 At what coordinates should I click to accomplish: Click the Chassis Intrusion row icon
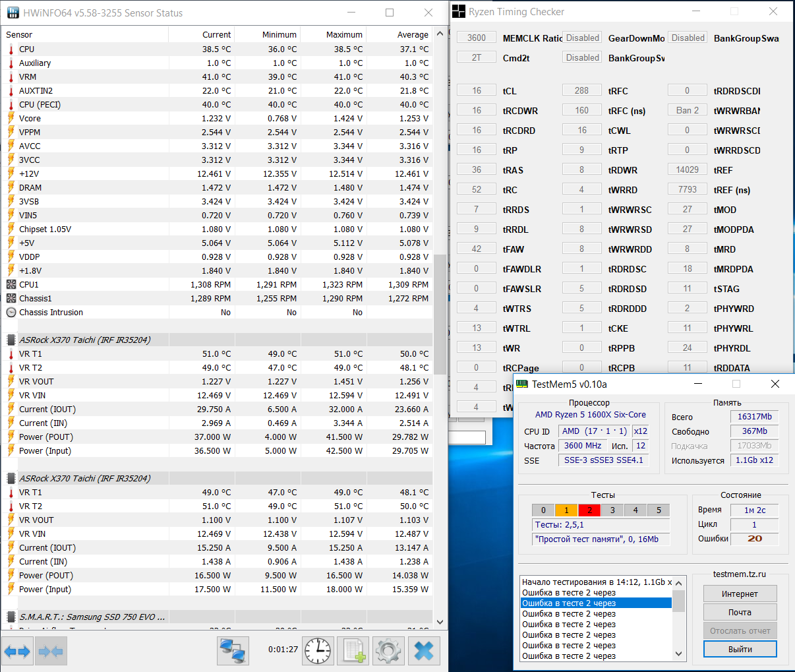(x=11, y=312)
